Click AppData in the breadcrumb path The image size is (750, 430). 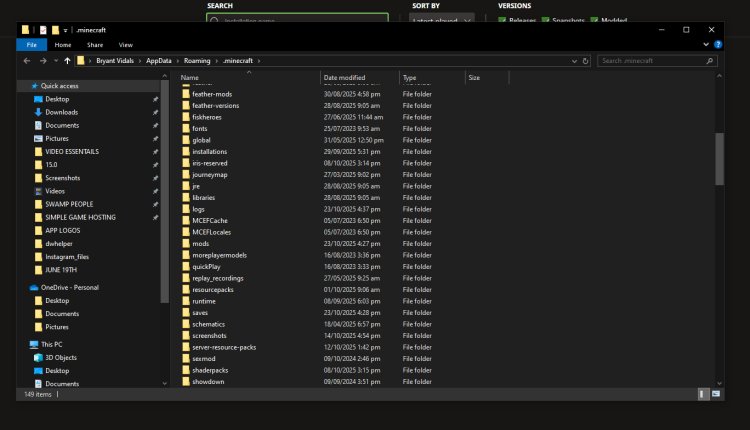tap(158, 61)
